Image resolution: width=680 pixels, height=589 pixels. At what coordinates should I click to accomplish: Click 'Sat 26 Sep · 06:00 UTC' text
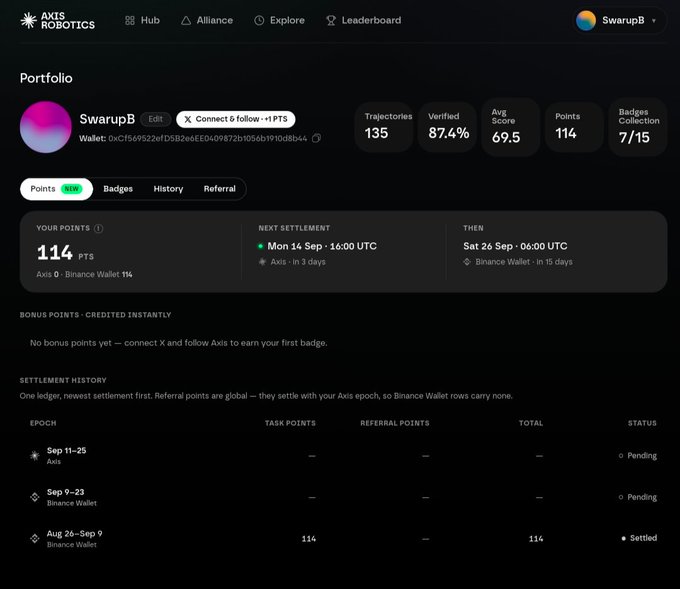coord(515,246)
